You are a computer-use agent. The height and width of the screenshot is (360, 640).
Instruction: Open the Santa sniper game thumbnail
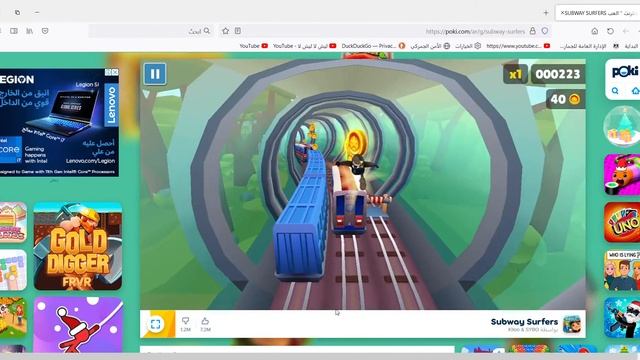(x=622, y=318)
